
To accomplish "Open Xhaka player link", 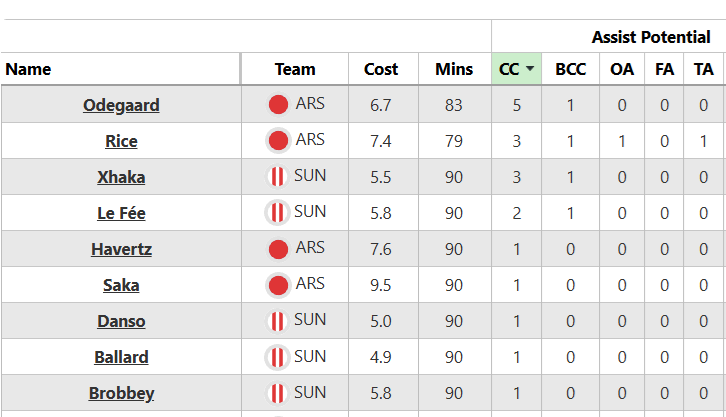I will pyautogui.click(x=121, y=177).
